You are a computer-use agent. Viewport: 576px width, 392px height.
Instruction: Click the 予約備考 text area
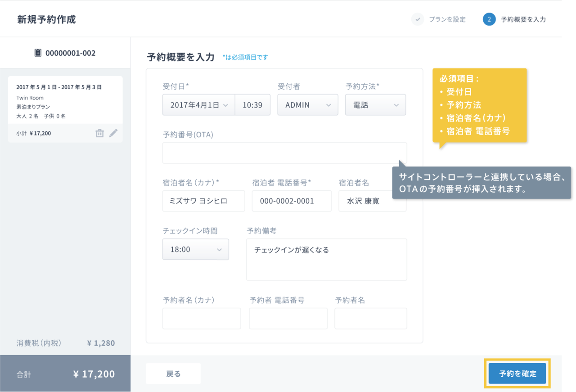(x=326, y=260)
